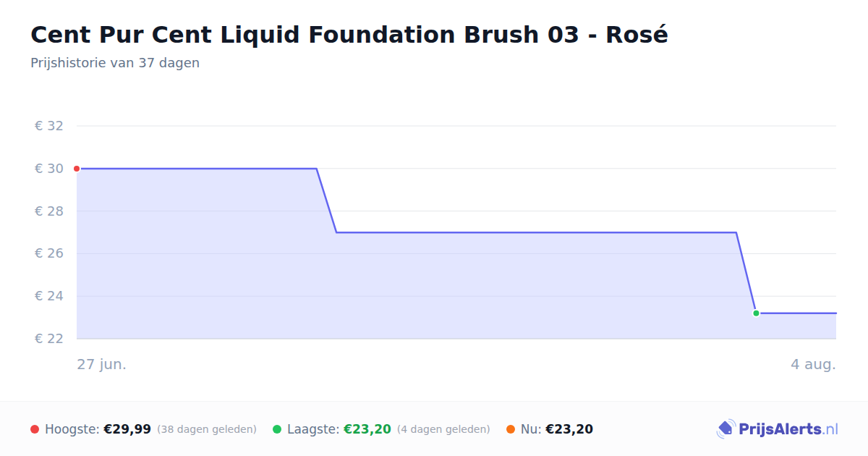Image resolution: width=868 pixels, height=456 pixels.
Task: Click the current price value after Nu
Action: click(x=569, y=429)
